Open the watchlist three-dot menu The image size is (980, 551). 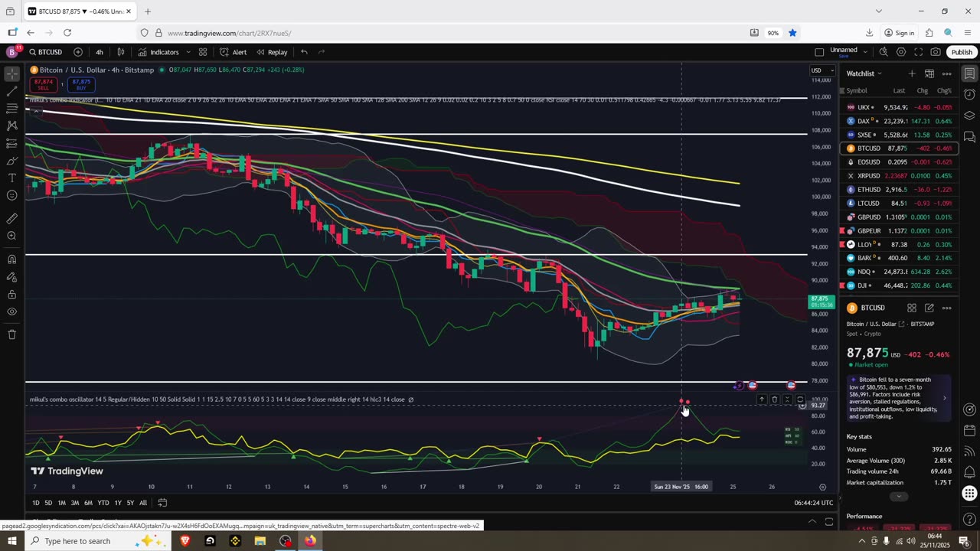(x=947, y=73)
